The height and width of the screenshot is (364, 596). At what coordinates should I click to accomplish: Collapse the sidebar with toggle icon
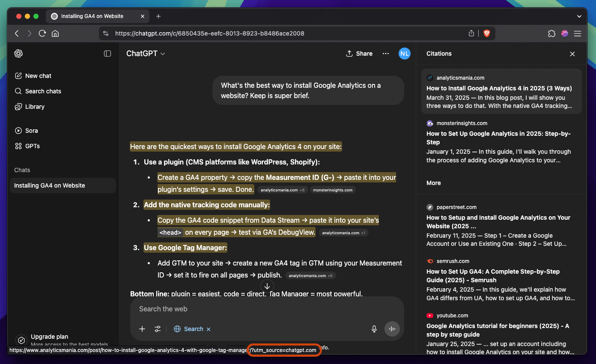(107, 54)
